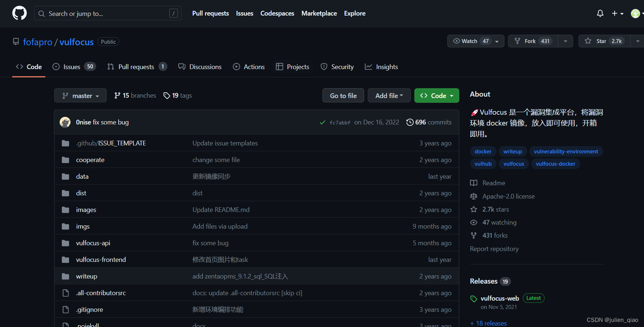View the 15 branches

135,95
